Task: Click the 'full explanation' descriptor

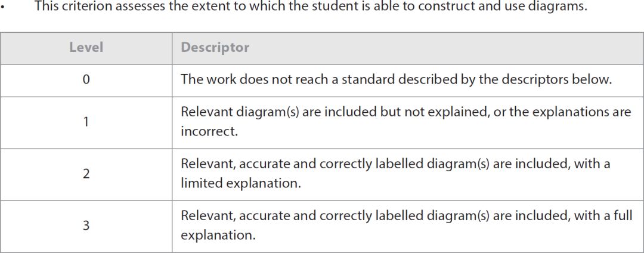Action: (407, 226)
